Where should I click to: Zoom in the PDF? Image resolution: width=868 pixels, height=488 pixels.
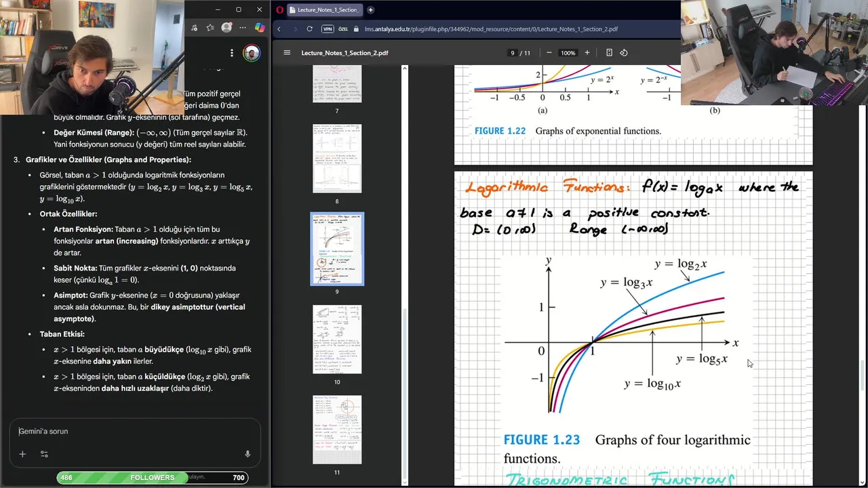click(587, 53)
